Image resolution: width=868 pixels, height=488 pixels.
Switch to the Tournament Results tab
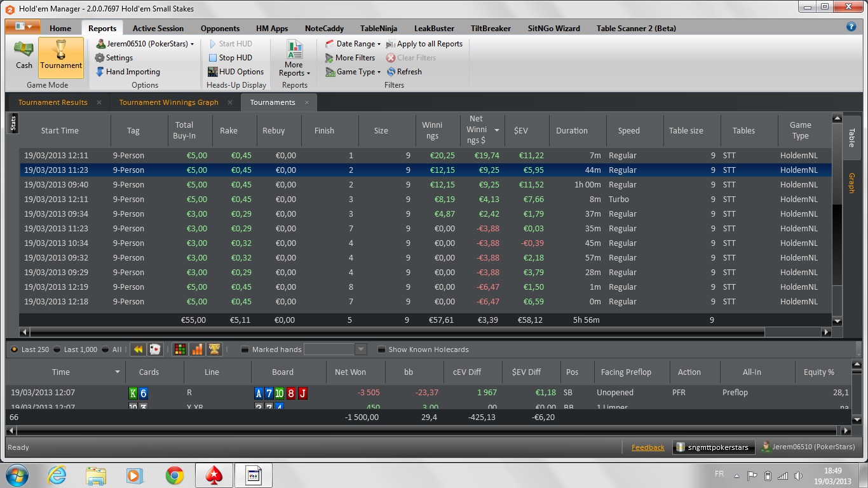[53, 102]
